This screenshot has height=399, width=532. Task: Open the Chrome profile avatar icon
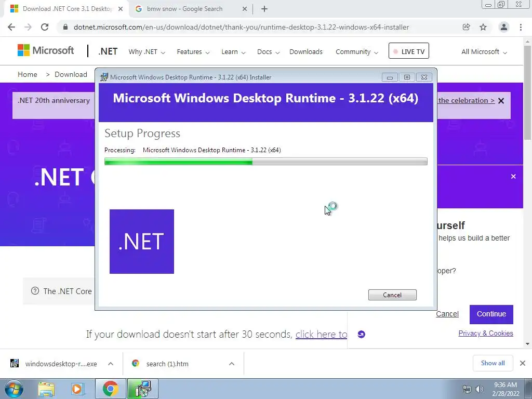(504, 27)
